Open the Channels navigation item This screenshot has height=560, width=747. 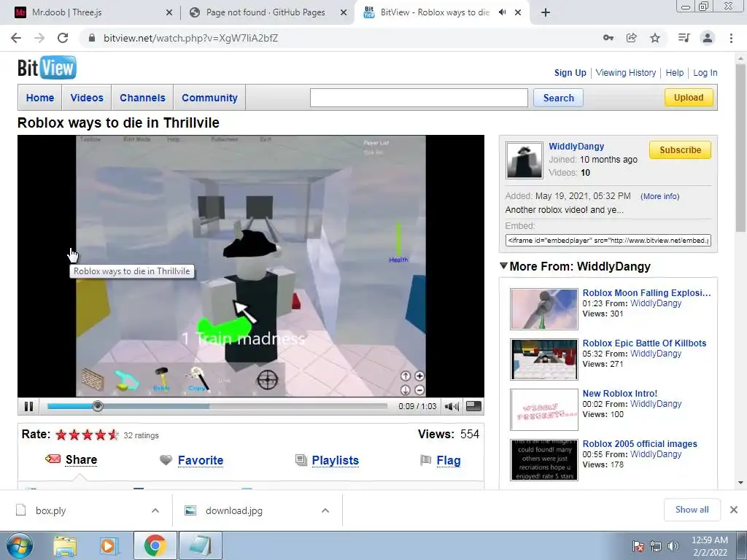142,98
